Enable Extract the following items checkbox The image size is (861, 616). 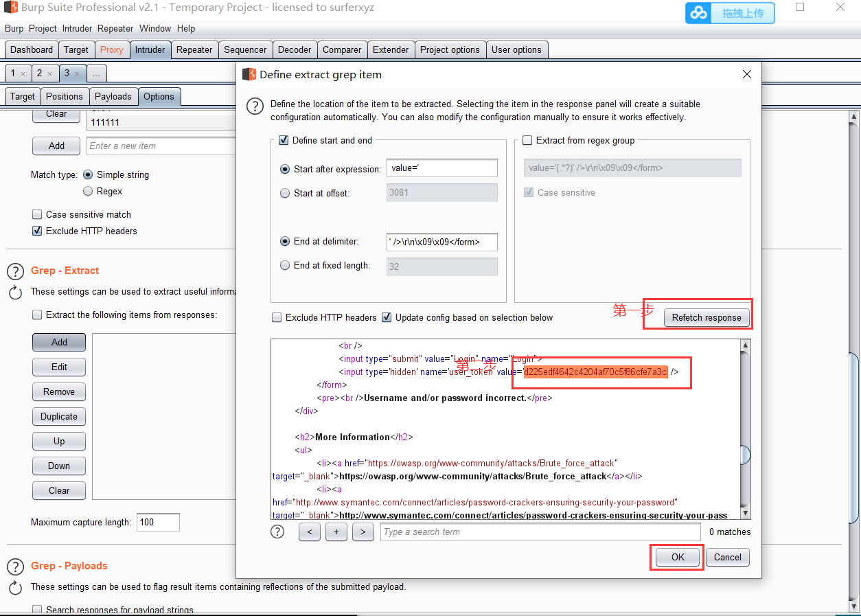37,315
